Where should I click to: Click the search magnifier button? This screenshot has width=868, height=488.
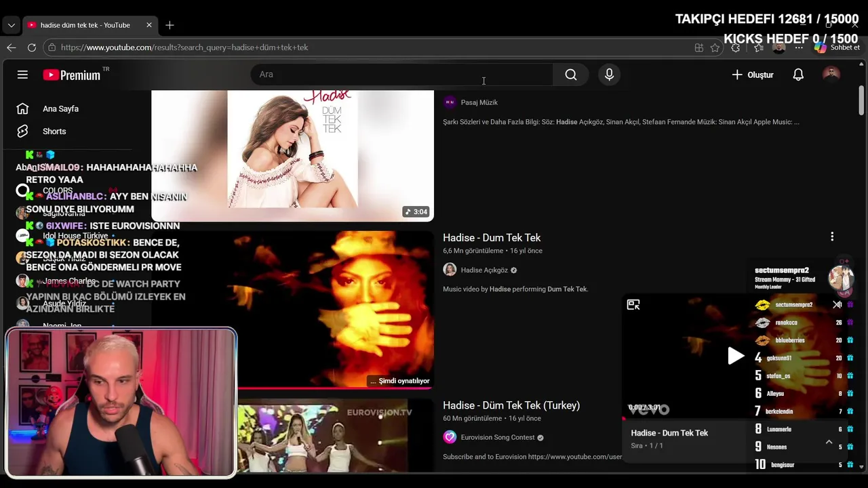click(571, 75)
